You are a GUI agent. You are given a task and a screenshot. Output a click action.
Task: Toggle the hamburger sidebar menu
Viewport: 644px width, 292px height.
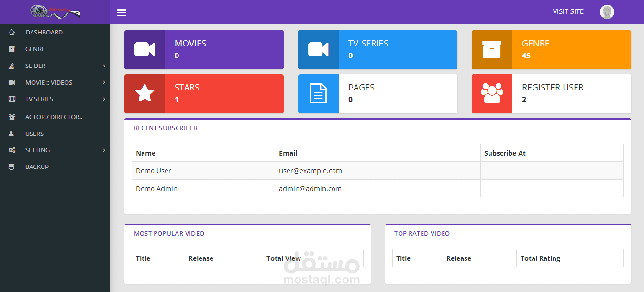pos(122,12)
